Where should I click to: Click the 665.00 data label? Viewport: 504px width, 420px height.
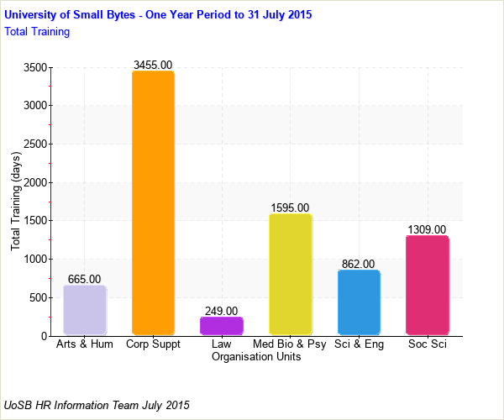[85, 279]
